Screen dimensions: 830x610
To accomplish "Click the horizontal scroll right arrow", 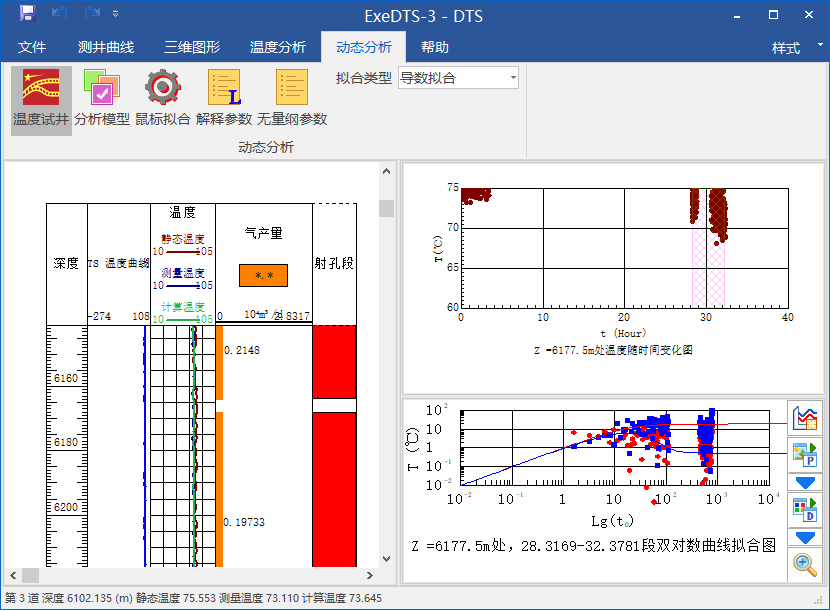I will coord(369,575).
